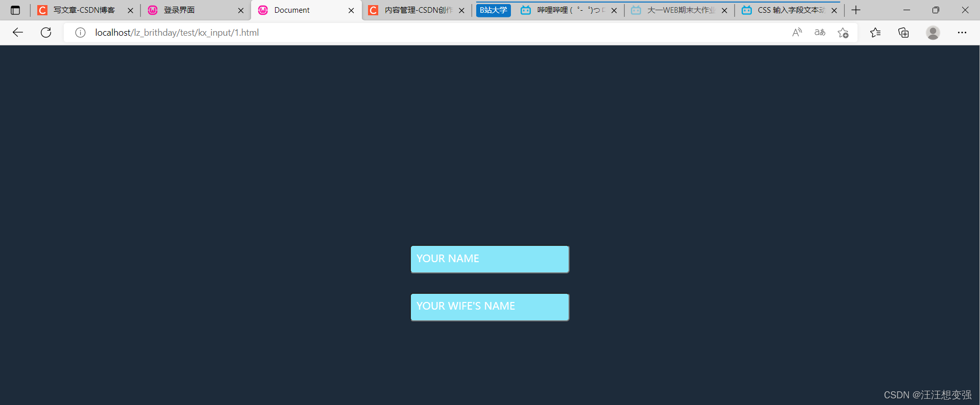Viewport: 980px width, 405px height.
Task: Open the read aloud icon
Action: point(797,33)
